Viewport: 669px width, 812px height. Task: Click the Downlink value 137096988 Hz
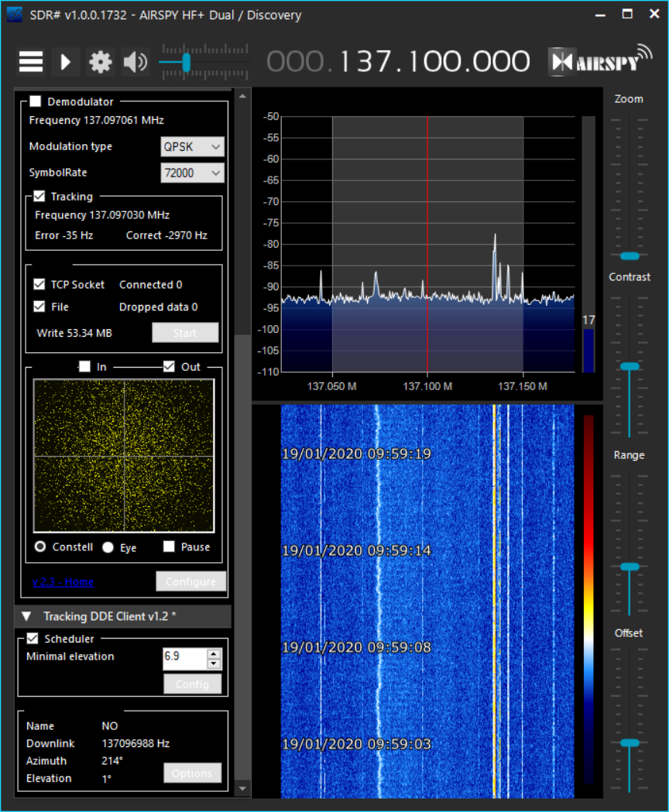(136, 743)
